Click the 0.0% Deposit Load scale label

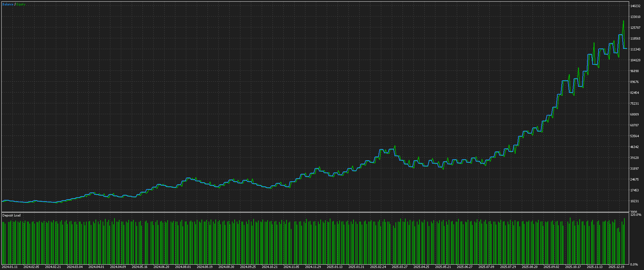click(634, 264)
